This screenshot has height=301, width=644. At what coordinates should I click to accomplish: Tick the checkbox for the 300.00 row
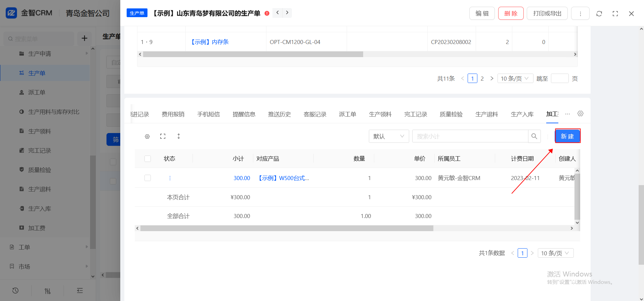[x=147, y=178]
